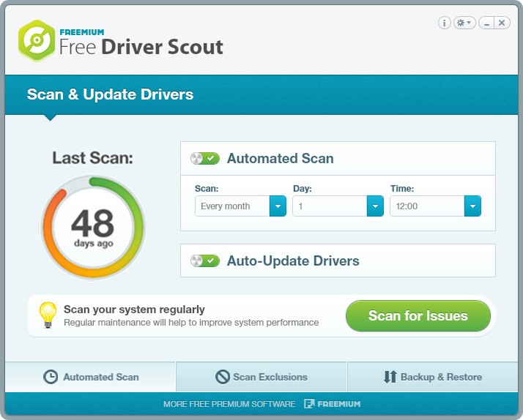The image size is (523, 420).
Task: Click the prohibited icon on Scan Exclusions
Action: [223, 378]
